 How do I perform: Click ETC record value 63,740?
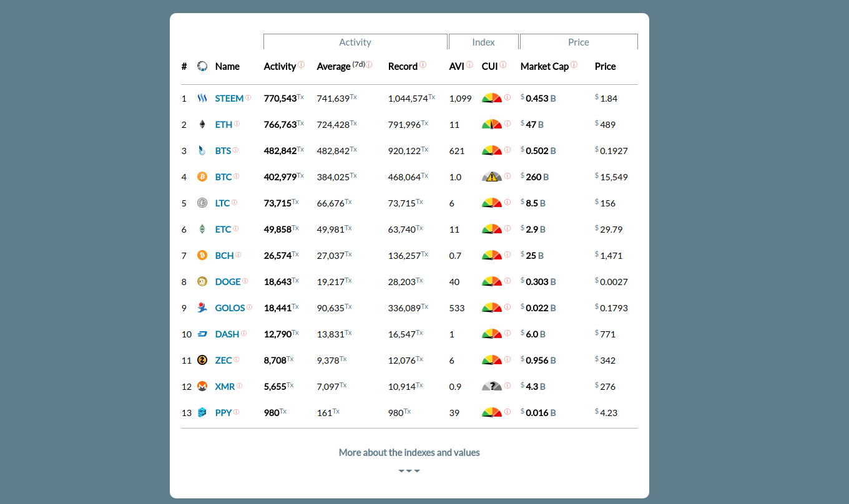pos(402,230)
